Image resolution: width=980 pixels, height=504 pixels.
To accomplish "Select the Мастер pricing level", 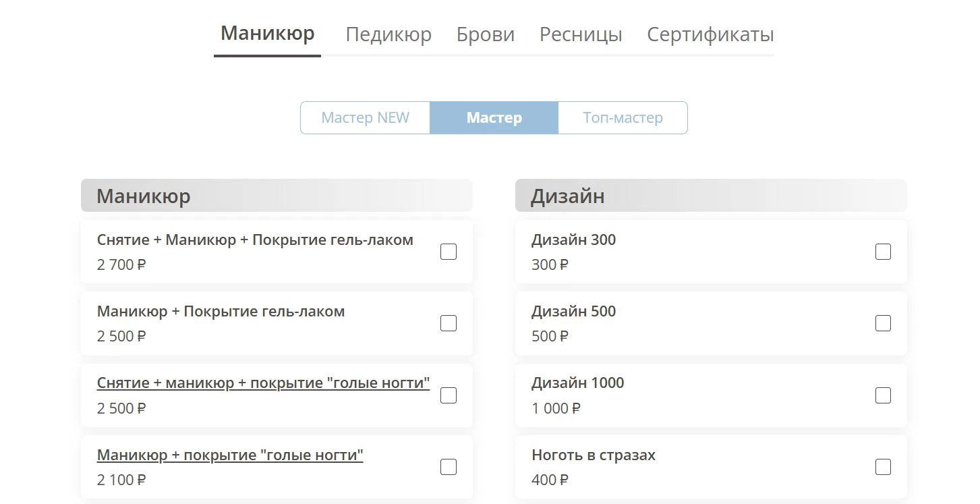I will (x=493, y=117).
